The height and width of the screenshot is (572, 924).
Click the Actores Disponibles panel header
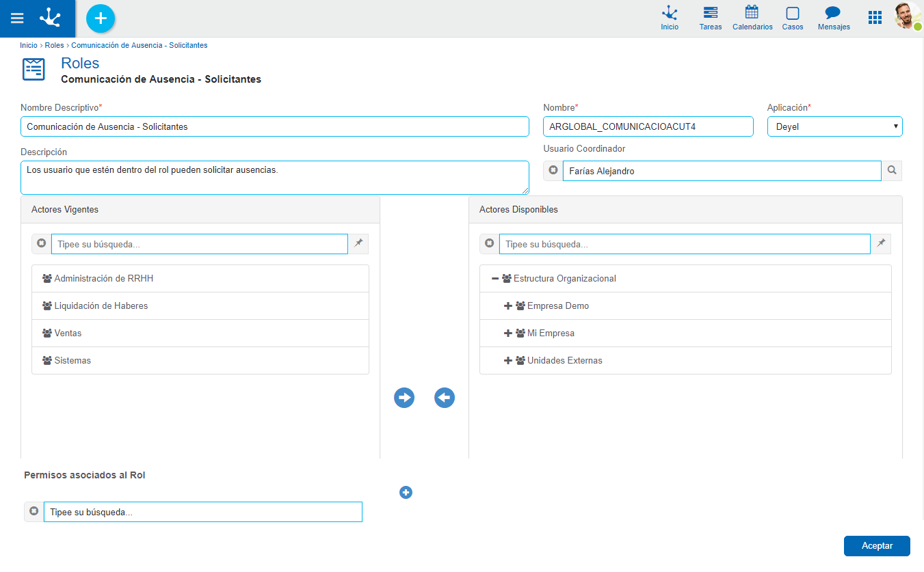coord(685,210)
